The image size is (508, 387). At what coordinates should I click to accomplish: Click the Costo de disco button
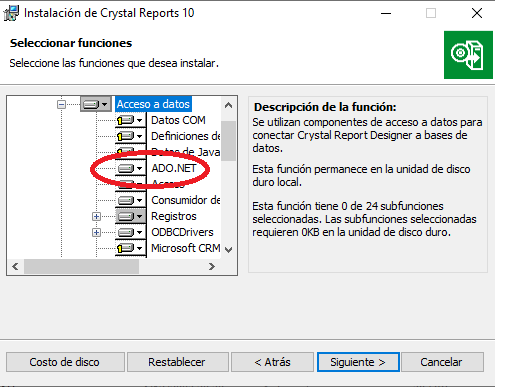point(65,362)
